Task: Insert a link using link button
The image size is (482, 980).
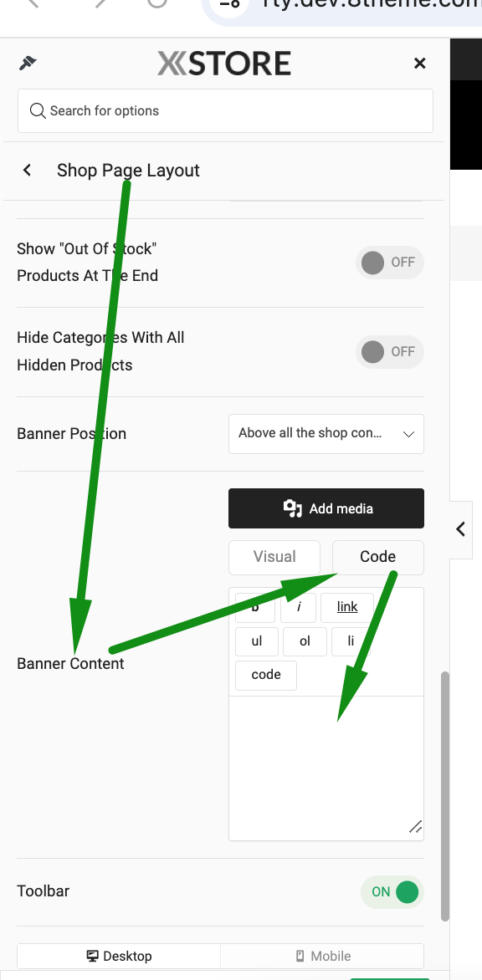Action: pos(347,607)
